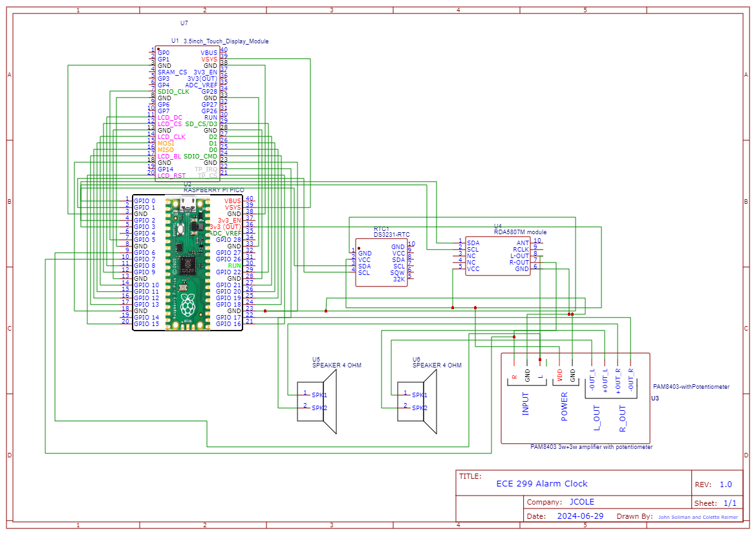This screenshot has height=535, width=756.
Task: Select the ANT pin on RDA5807M module
Action: point(523,243)
